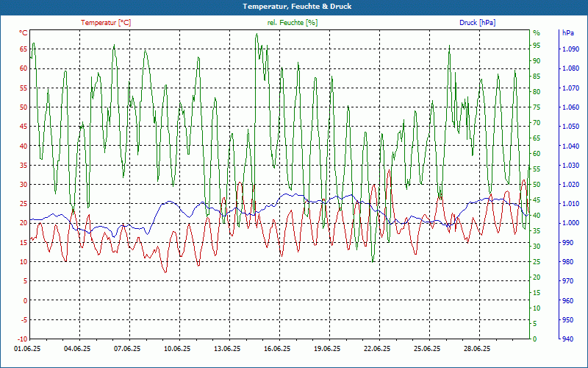Select the blue "Druck [hPa]" legend label
This screenshot has height=368, width=588.
(x=477, y=23)
